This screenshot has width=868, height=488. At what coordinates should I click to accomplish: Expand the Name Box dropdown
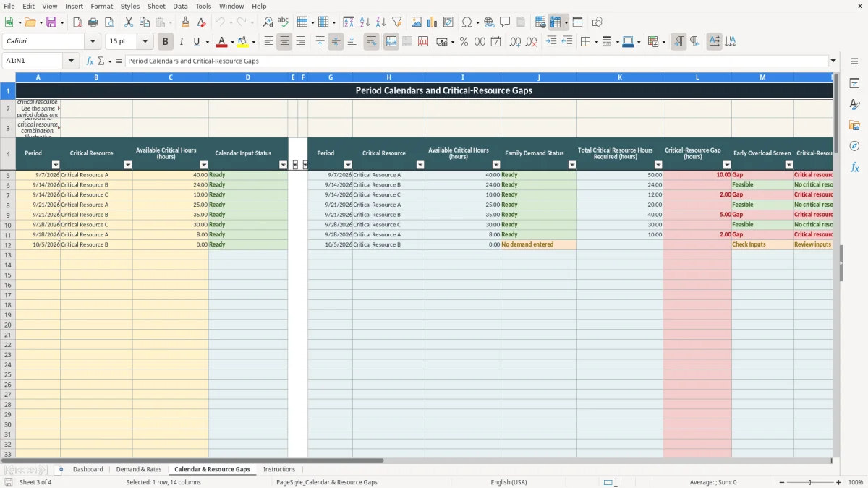point(71,61)
